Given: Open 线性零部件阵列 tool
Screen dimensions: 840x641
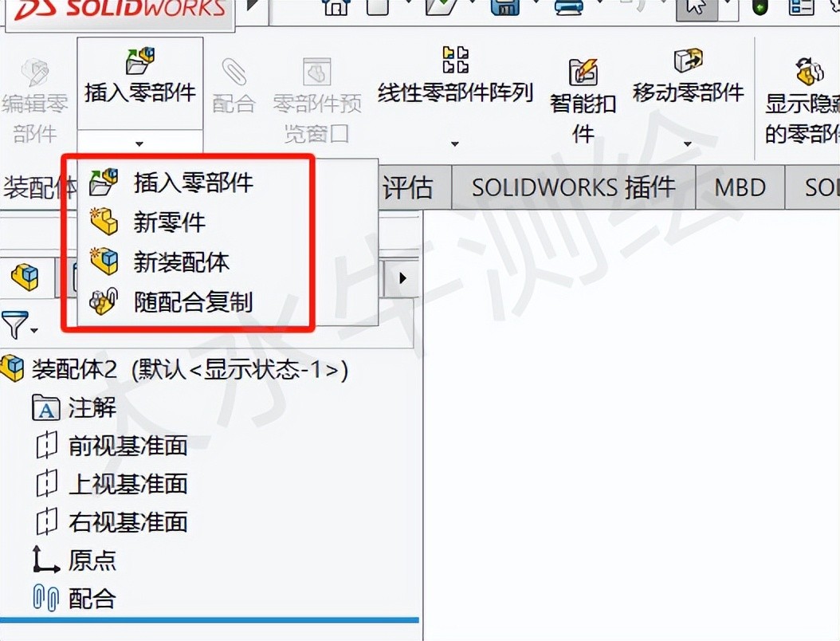Looking at the screenshot, I should (x=455, y=76).
